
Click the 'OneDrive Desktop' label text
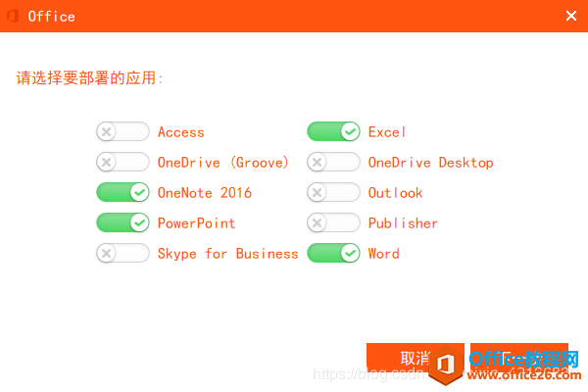[x=430, y=162]
